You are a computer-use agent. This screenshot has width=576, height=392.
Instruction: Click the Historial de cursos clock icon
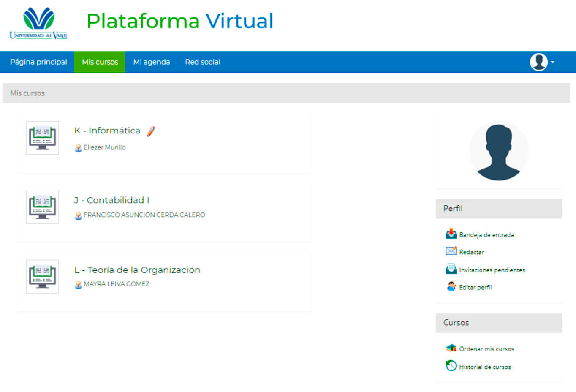tap(451, 366)
